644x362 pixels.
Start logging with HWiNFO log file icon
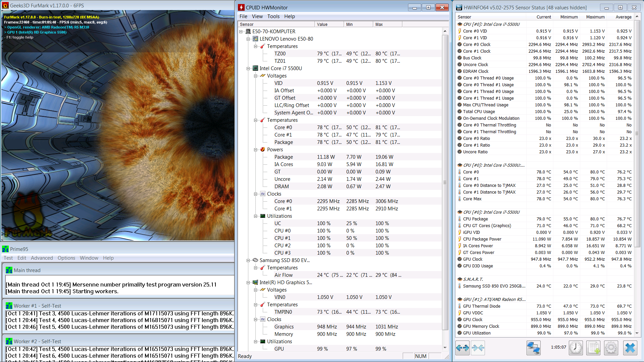[x=593, y=348]
